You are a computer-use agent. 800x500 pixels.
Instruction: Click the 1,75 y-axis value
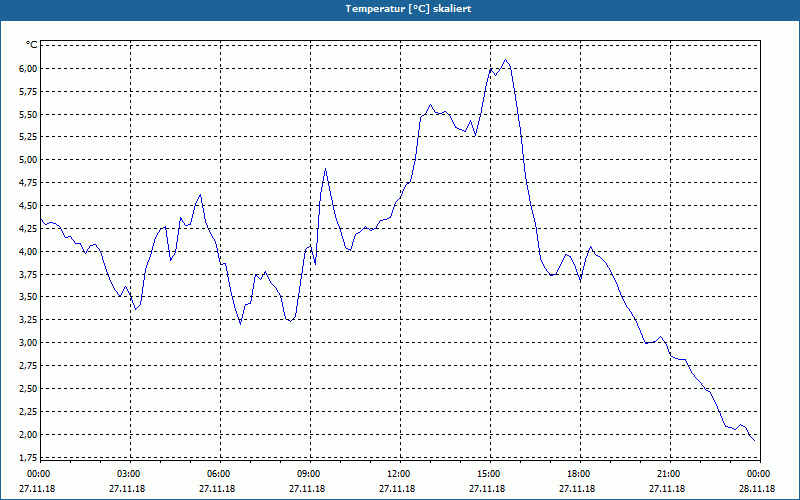[x=29, y=458]
